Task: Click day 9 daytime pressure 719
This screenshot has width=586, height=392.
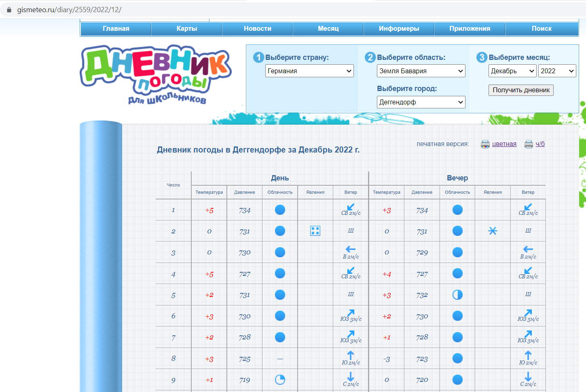Action: click(245, 380)
